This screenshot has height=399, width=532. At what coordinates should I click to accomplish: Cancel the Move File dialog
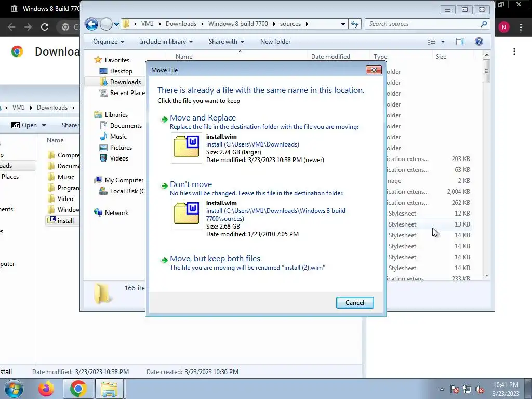click(x=355, y=303)
